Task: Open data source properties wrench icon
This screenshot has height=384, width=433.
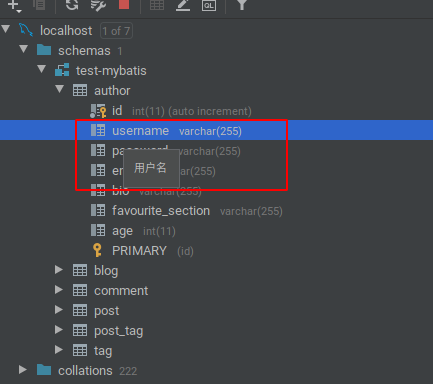Action: [x=98, y=5]
